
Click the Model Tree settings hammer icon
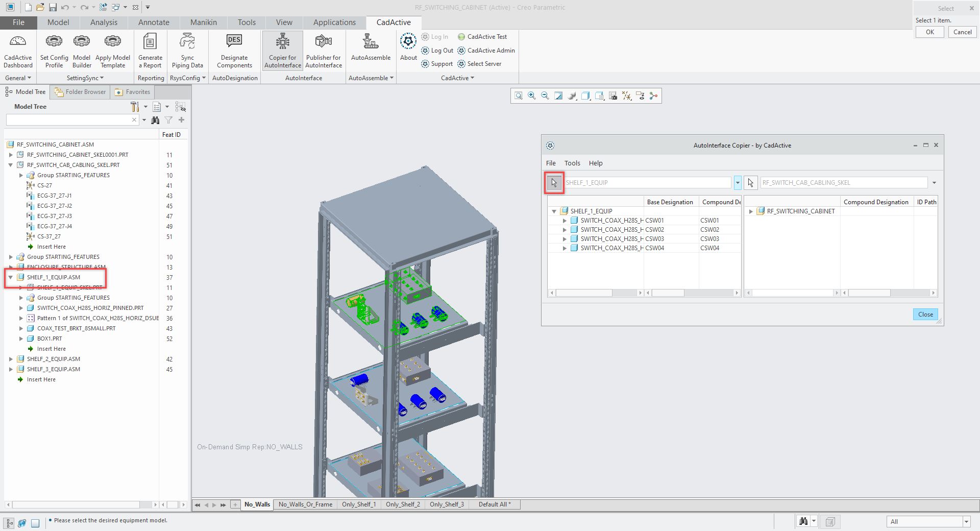(x=135, y=107)
